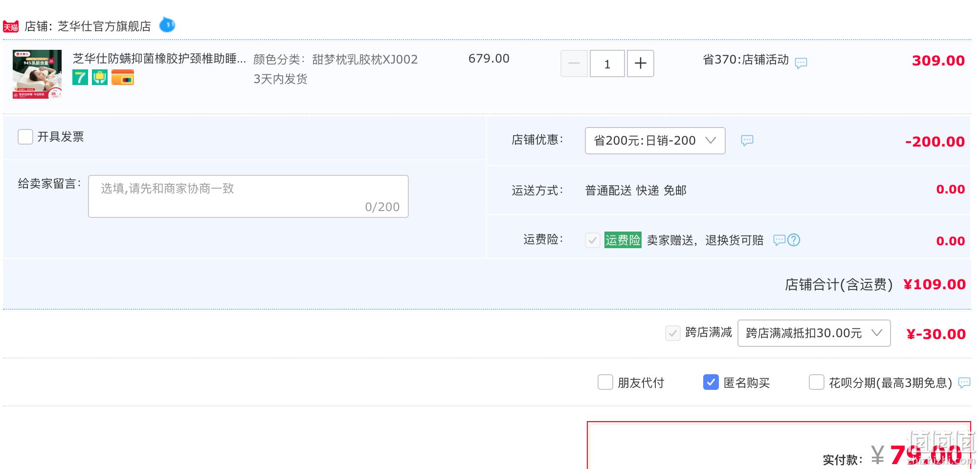Click the -200.00 discount amount

(935, 142)
